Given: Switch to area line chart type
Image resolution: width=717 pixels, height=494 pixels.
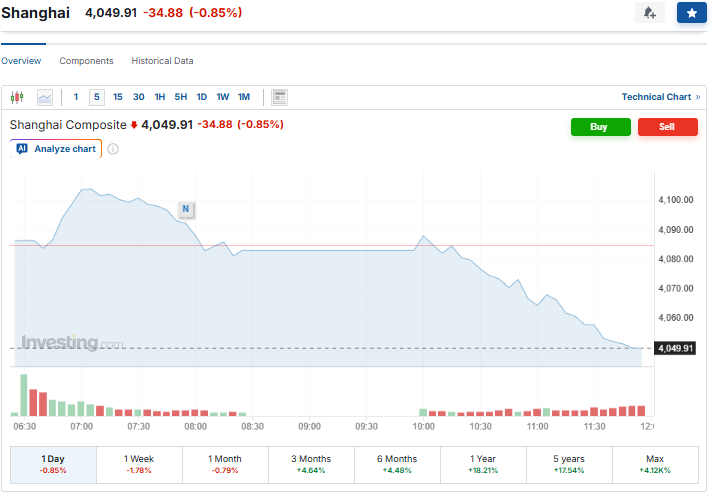Looking at the screenshot, I should (44, 97).
